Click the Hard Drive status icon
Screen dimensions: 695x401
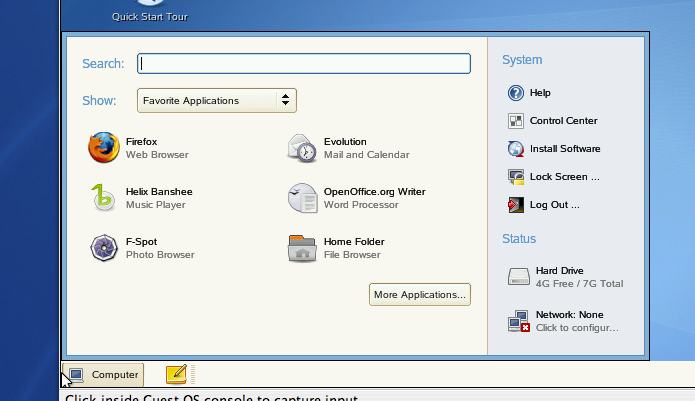click(519, 276)
